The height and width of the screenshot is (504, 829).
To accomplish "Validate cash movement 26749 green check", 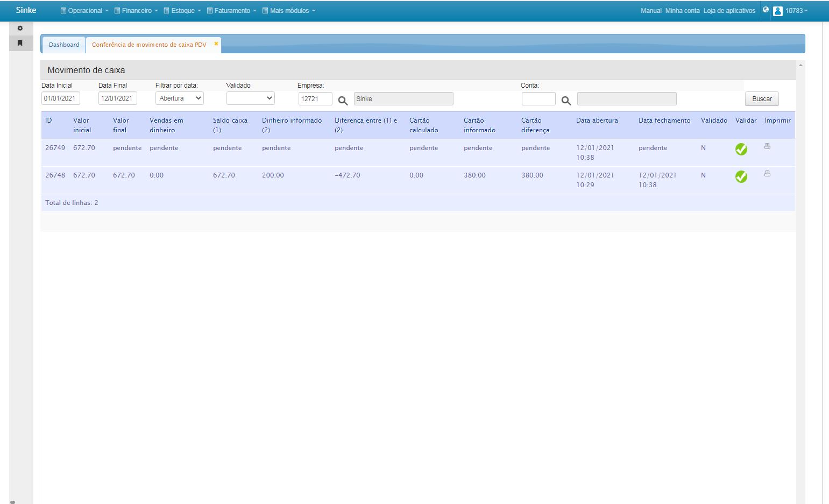I will coord(741,150).
